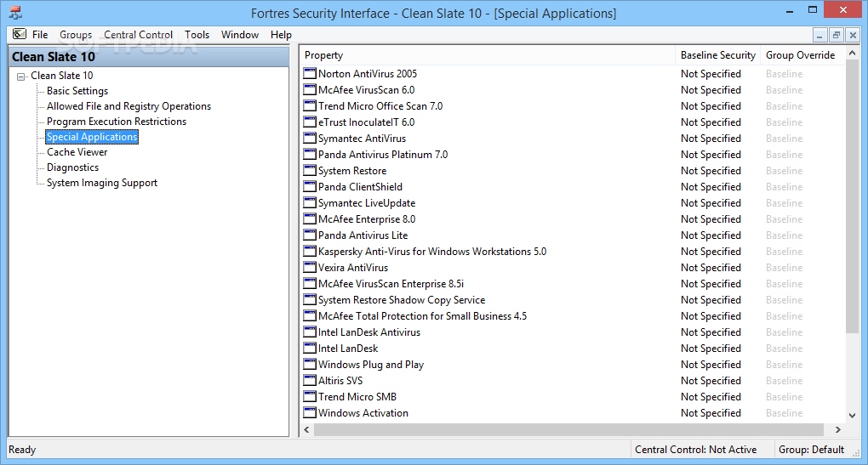Viewport: 868px width, 465px height.
Task: Click the Trend Micro SMB row icon
Action: coord(310,396)
